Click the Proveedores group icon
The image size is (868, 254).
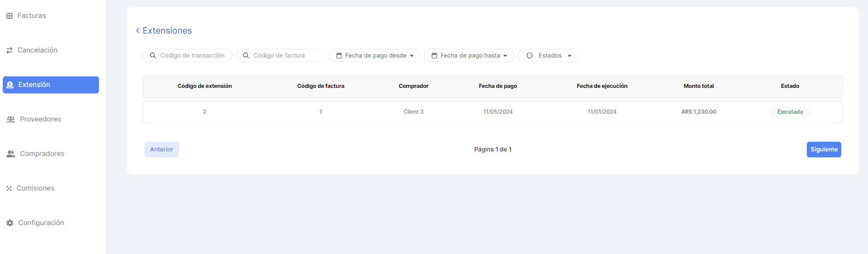click(x=11, y=119)
